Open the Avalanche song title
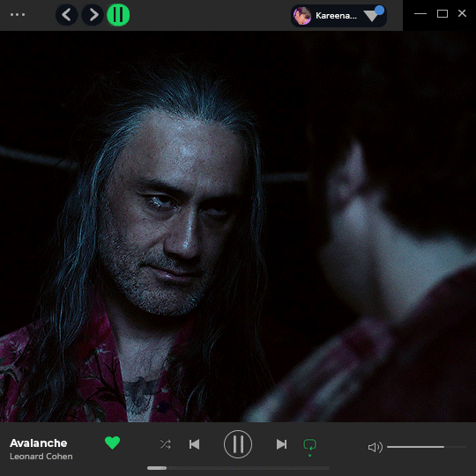The height and width of the screenshot is (476, 476). point(39,443)
